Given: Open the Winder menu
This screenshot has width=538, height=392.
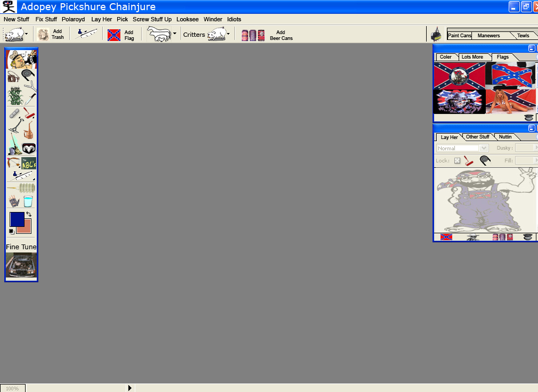Looking at the screenshot, I should (x=213, y=19).
